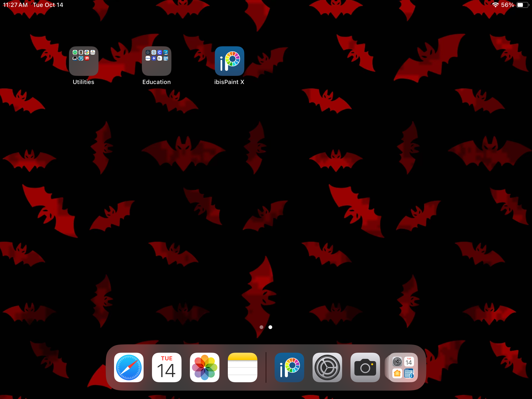
Task: Click the Education folder label
Action: point(156,82)
